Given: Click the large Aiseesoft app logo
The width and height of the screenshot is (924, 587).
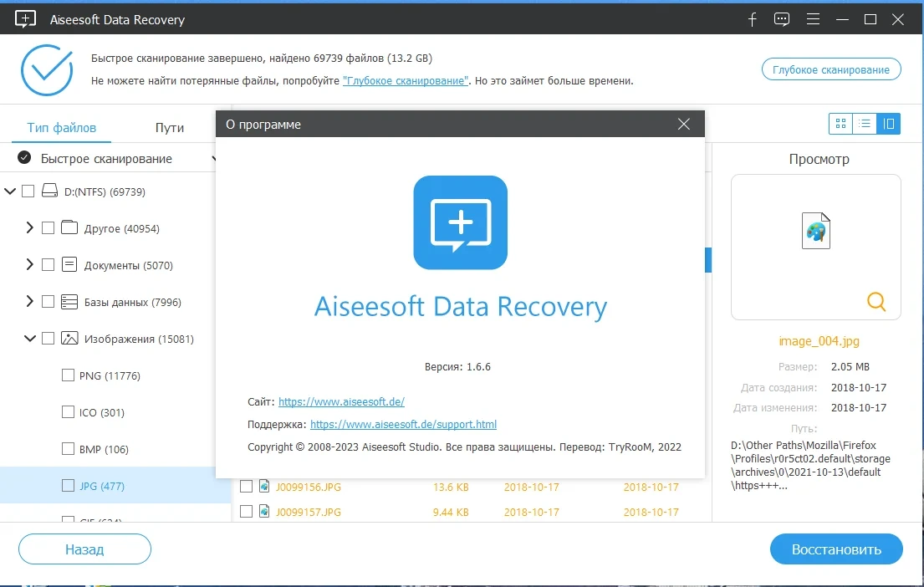Looking at the screenshot, I should pos(460,222).
